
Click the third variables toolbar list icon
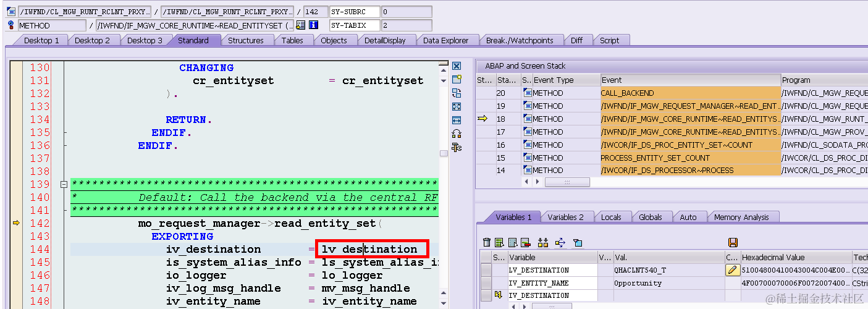tap(513, 243)
